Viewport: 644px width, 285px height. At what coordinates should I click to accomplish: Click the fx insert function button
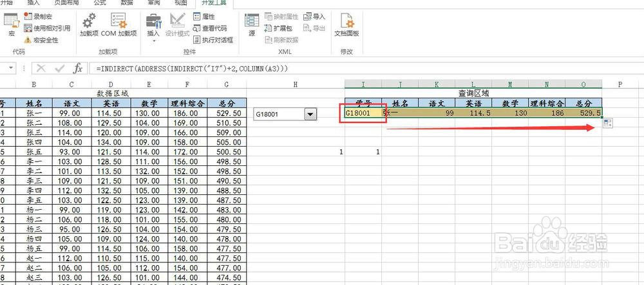click(78, 68)
